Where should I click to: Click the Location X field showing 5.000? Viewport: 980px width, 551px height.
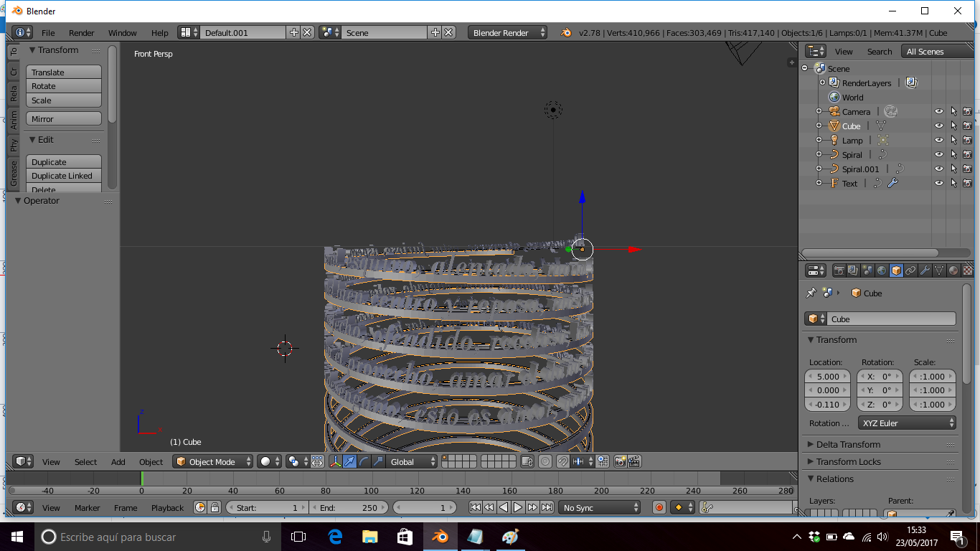828,376
